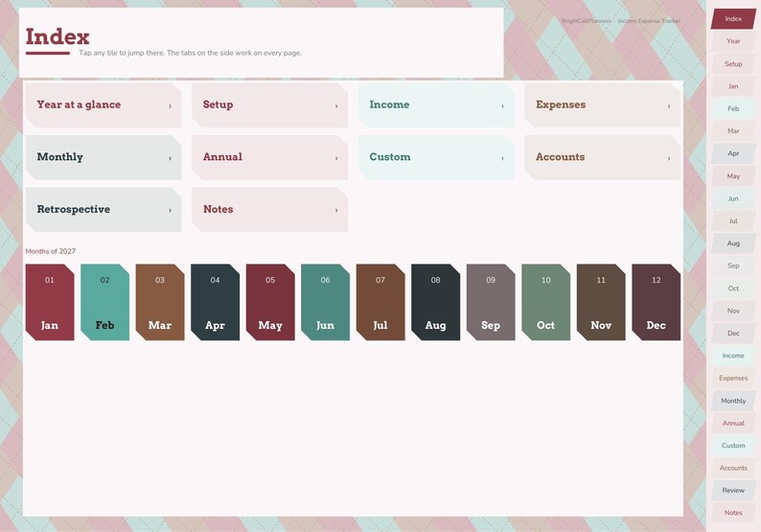Viewport: 761px width, 532px height.
Task: Open the Review side tab
Action: [x=733, y=490]
